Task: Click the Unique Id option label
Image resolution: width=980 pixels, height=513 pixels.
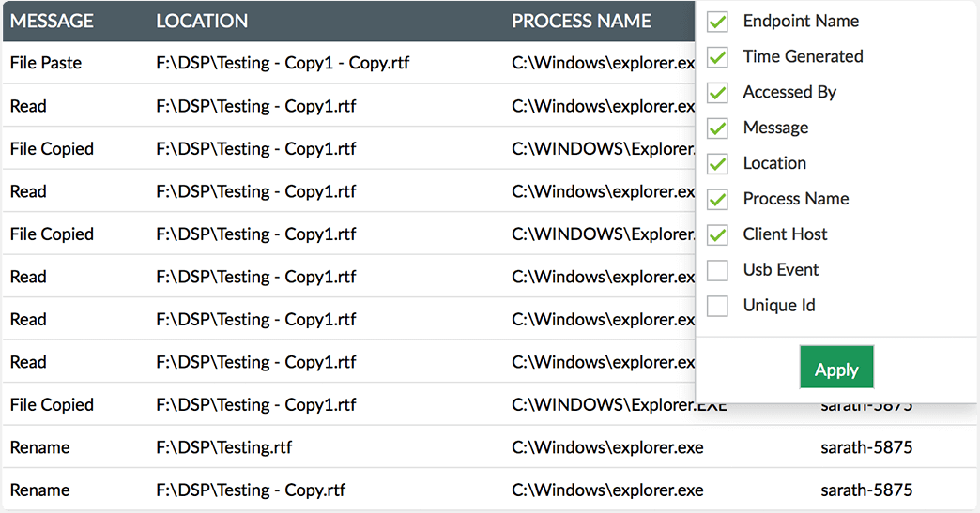Action: pos(779,306)
